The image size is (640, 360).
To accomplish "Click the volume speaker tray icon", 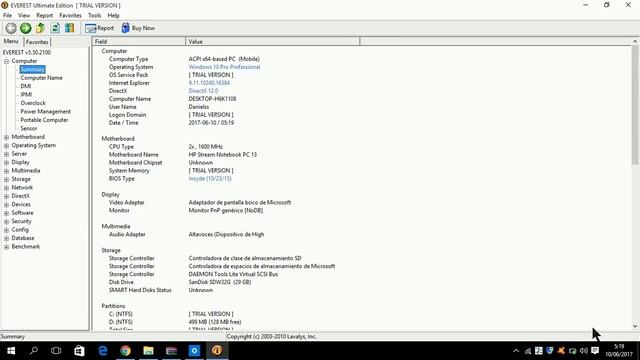I will click(584, 351).
